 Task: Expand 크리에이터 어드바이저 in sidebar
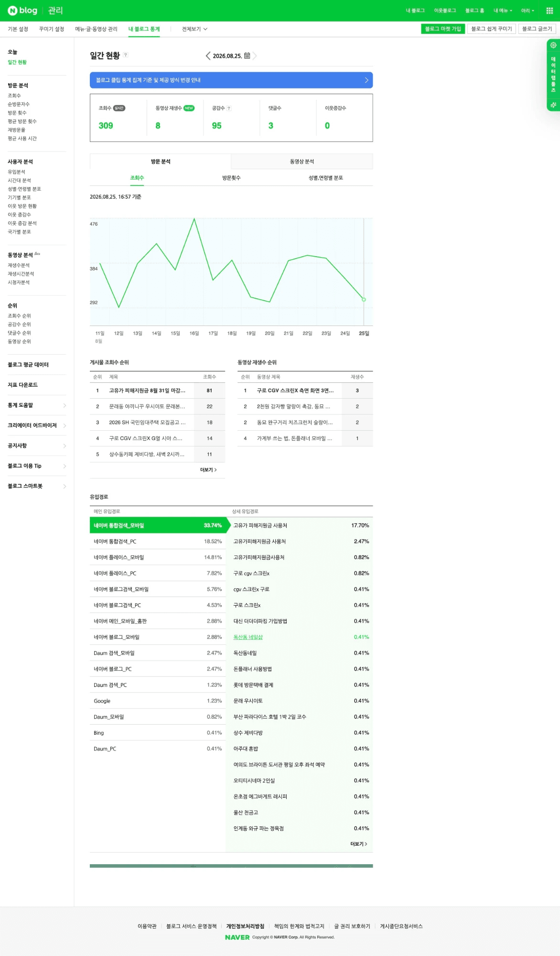[x=37, y=425]
